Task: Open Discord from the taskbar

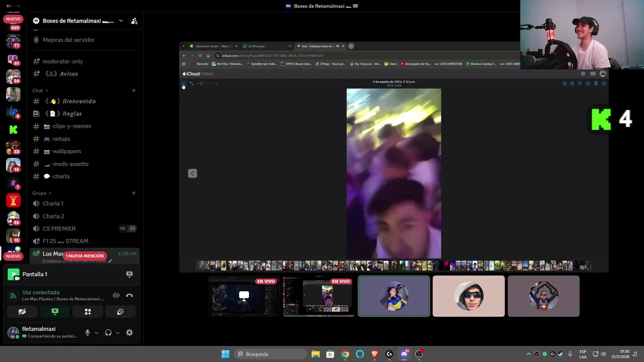Action: [404, 354]
